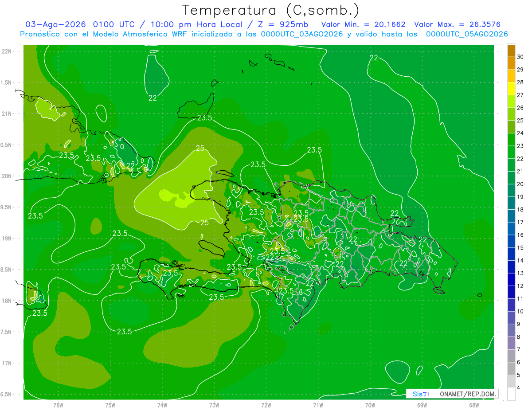Click the legend value '24'

[x=520, y=133]
